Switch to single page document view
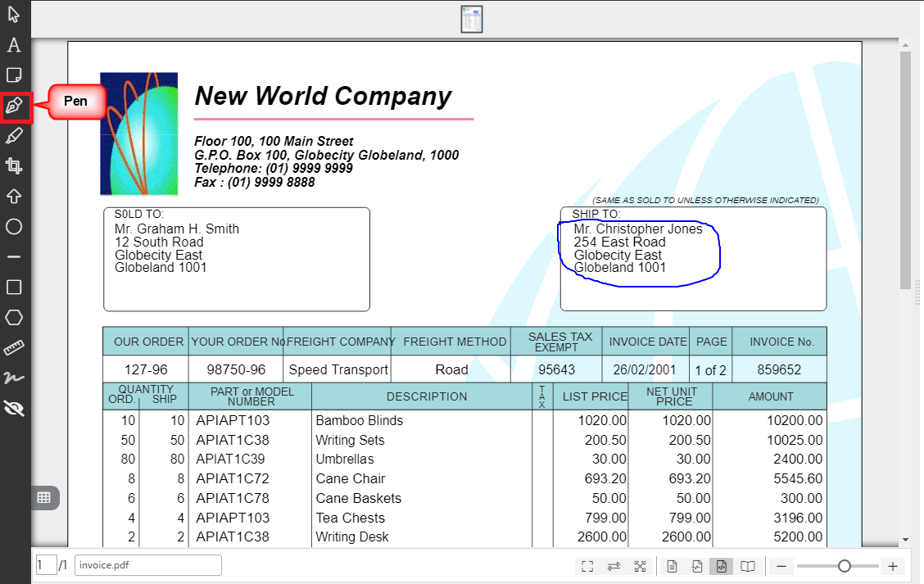 tap(672, 566)
